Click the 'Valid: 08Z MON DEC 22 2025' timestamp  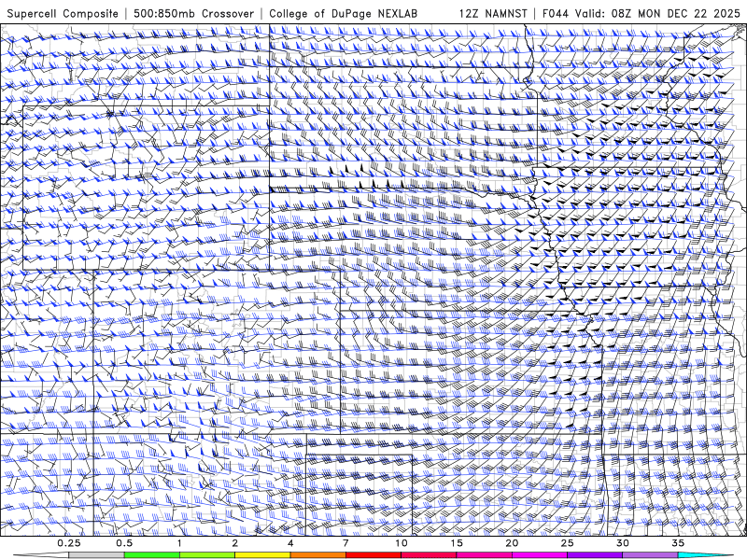point(657,13)
